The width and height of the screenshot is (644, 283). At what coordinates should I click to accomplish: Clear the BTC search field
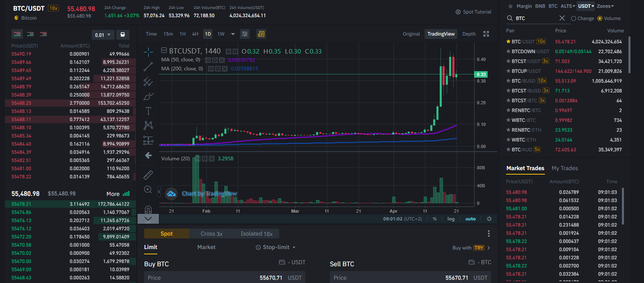point(562,18)
